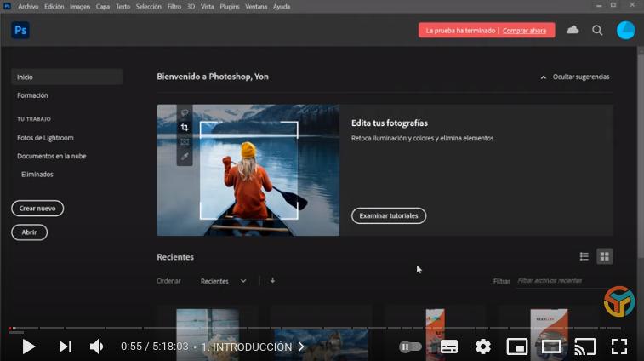The image size is (644, 361).
Task: Click the canoe tutorial image
Action: (248, 169)
